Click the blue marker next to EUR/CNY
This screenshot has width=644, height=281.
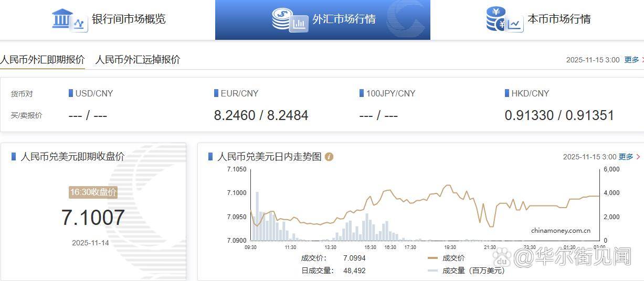[x=216, y=93]
